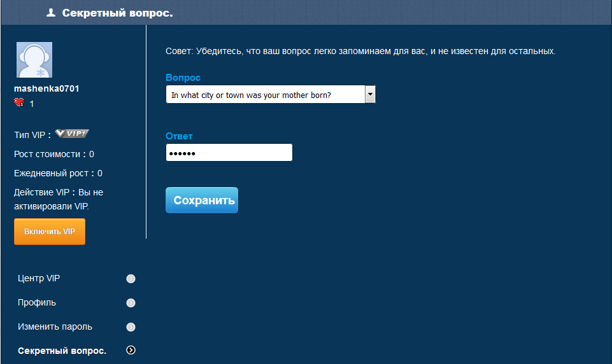Select the mother born city question box
612x364 pixels.
[271, 94]
